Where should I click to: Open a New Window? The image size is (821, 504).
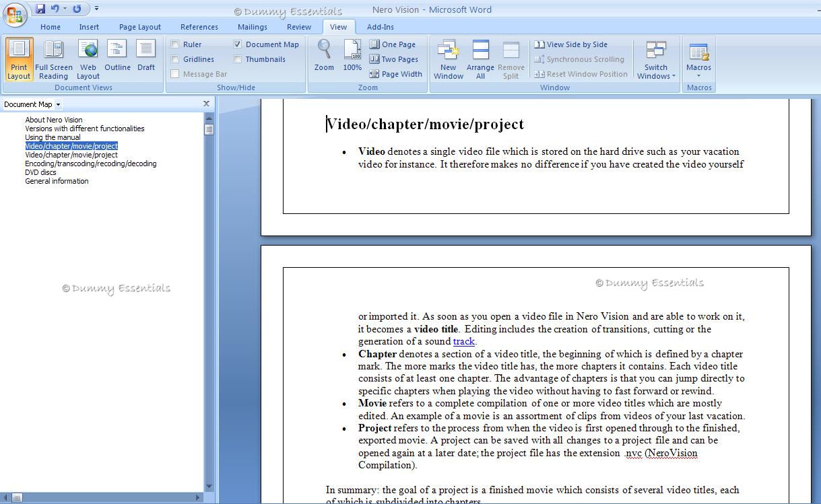[449, 59]
